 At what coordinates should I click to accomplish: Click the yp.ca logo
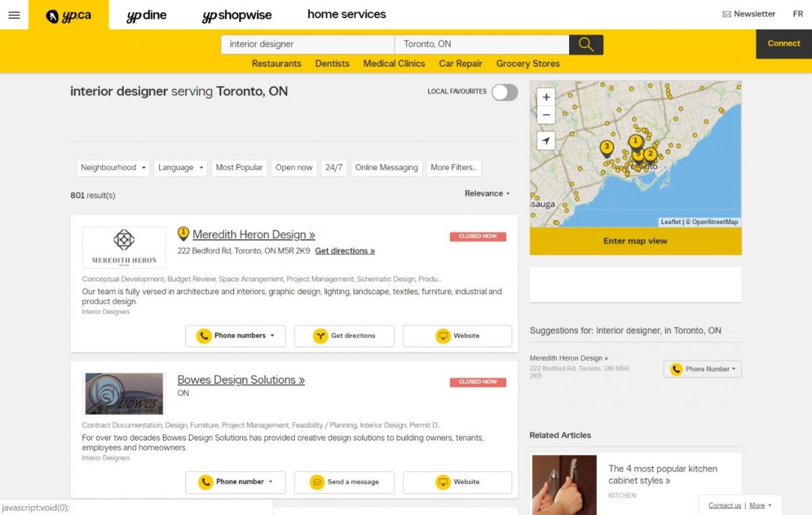pos(68,15)
